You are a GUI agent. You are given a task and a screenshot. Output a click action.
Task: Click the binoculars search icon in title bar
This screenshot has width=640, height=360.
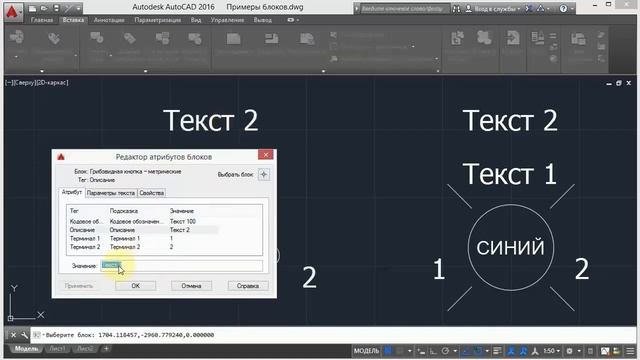tap(456, 8)
